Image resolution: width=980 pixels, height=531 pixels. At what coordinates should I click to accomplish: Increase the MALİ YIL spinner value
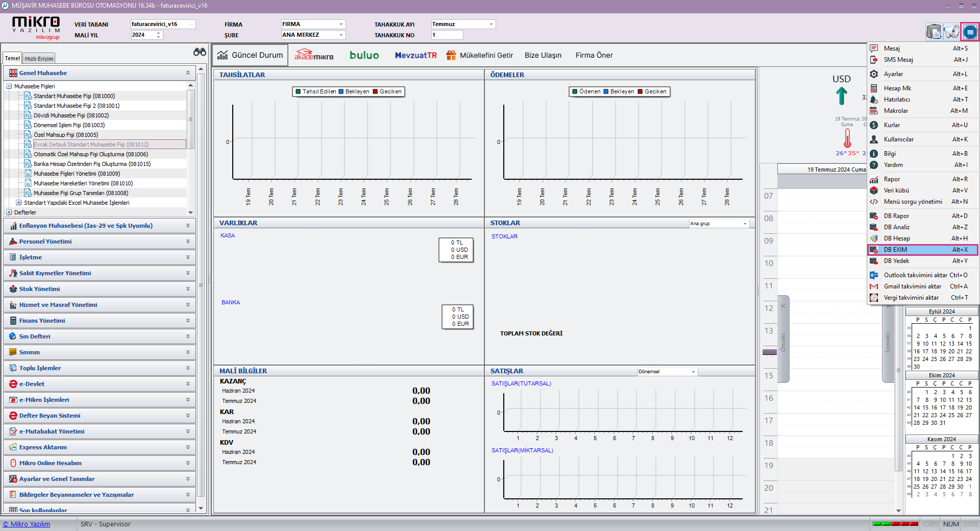[x=159, y=33]
